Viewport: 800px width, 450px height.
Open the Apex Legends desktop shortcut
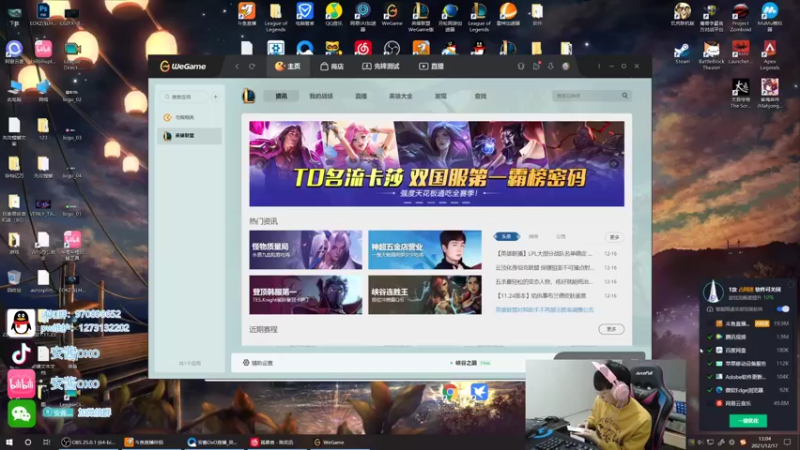769,55
